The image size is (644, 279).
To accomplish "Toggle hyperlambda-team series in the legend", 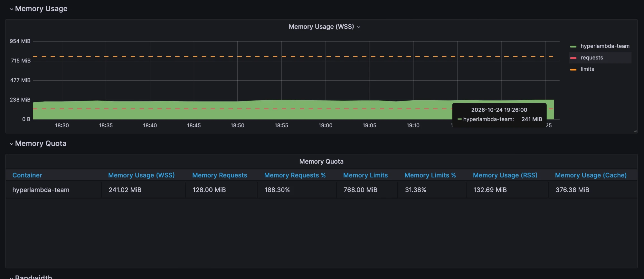I will point(605,46).
